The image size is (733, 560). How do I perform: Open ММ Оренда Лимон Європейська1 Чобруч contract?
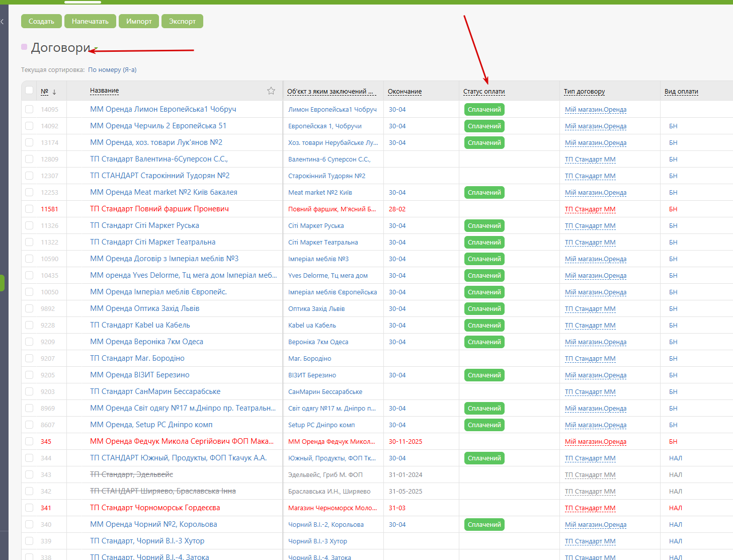pyautogui.click(x=163, y=109)
